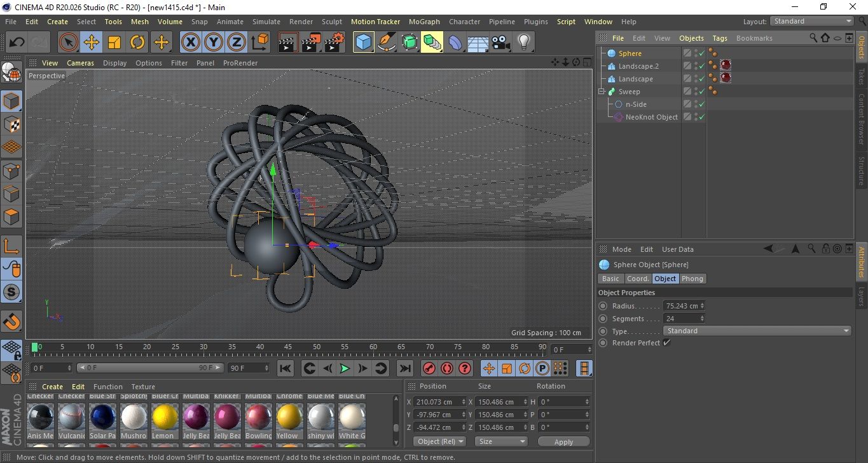
Task: Click the Apply button
Action: click(563, 441)
